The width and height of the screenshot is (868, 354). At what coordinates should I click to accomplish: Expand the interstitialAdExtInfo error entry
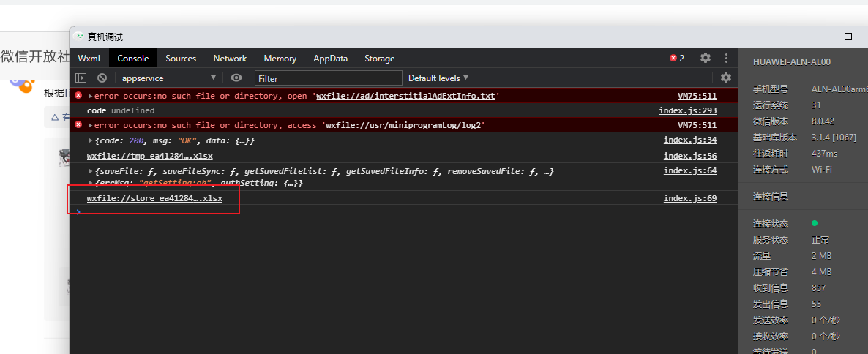click(90, 97)
